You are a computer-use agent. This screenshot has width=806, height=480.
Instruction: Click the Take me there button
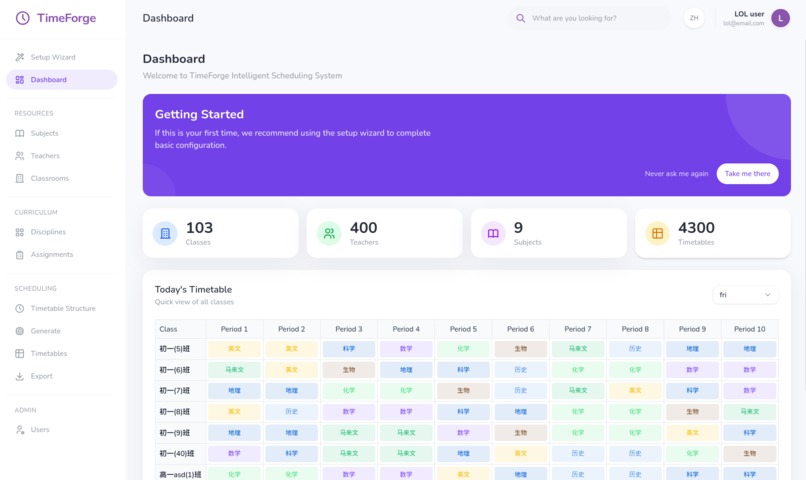pos(747,174)
